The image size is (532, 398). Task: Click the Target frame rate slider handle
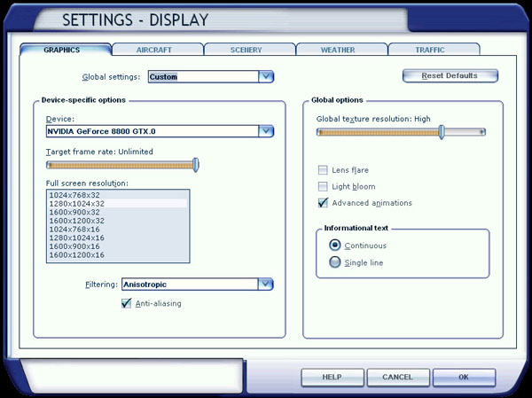[195, 165]
